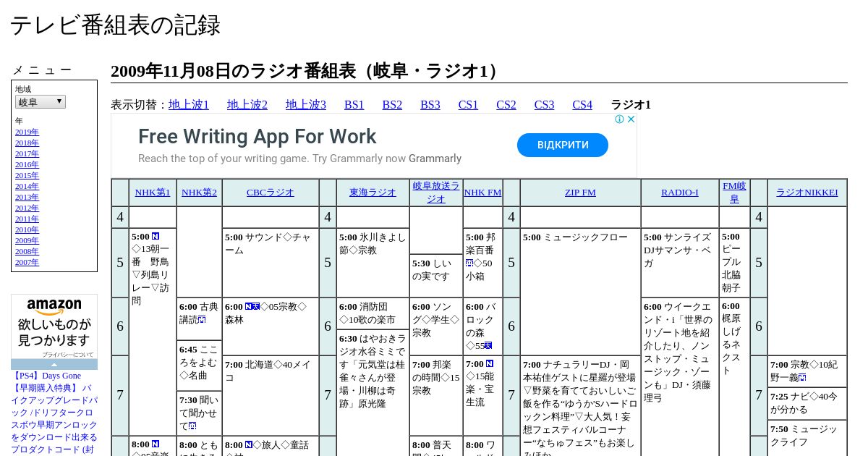Viewport: 868px width, 456px height.
Task: Switch to 地上波2 listings
Action: click(x=247, y=105)
